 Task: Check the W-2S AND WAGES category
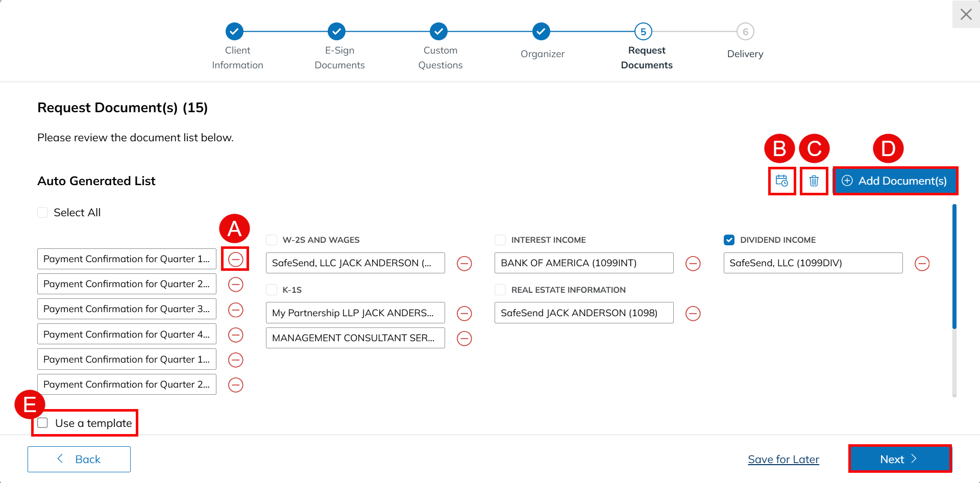pyautogui.click(x=272, y=240)
